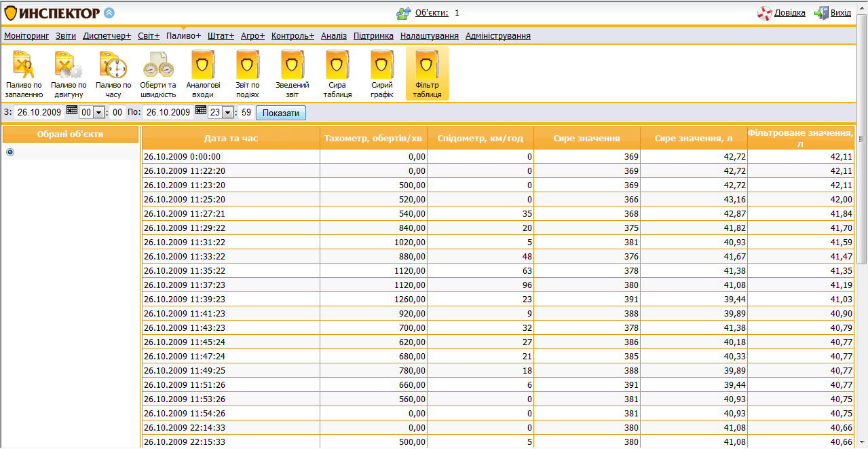Click tachometer value 1260,00
This screenshot has width=868, height=449.
[x=410, y=299]
